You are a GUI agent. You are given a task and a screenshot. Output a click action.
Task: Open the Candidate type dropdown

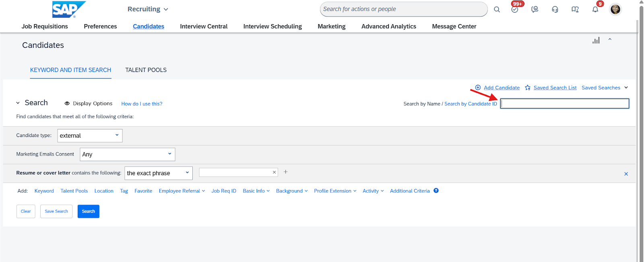tap(90, 136)
